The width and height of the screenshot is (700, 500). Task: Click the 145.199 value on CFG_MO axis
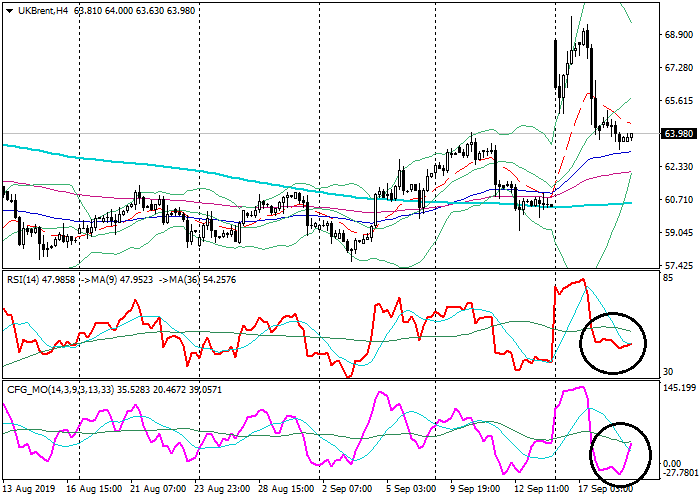click(677, 388)
